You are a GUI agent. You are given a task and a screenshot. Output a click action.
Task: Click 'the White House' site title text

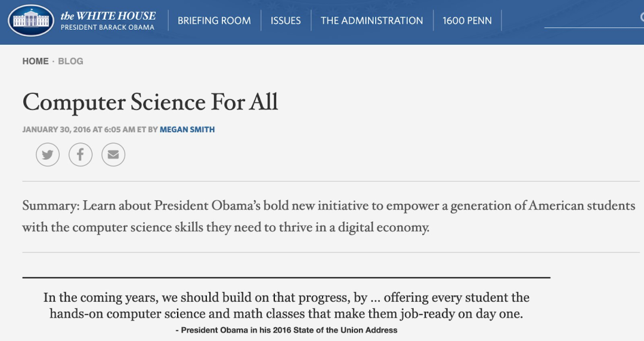pyautogui.click(x=108, y=16)
